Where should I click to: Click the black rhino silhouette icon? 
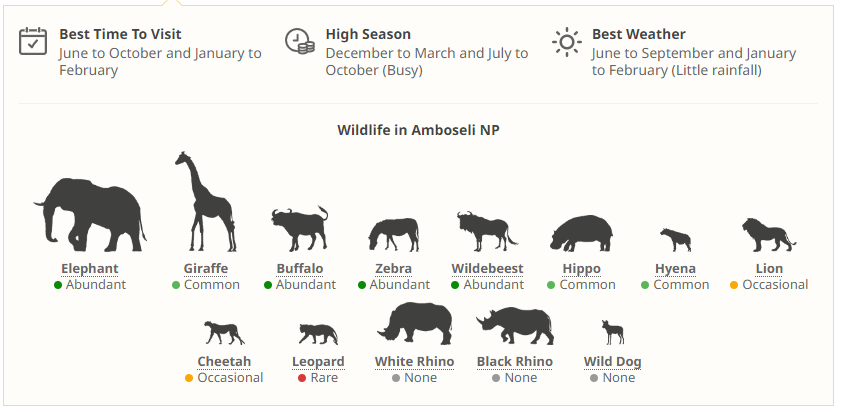[x=514, y=324]
